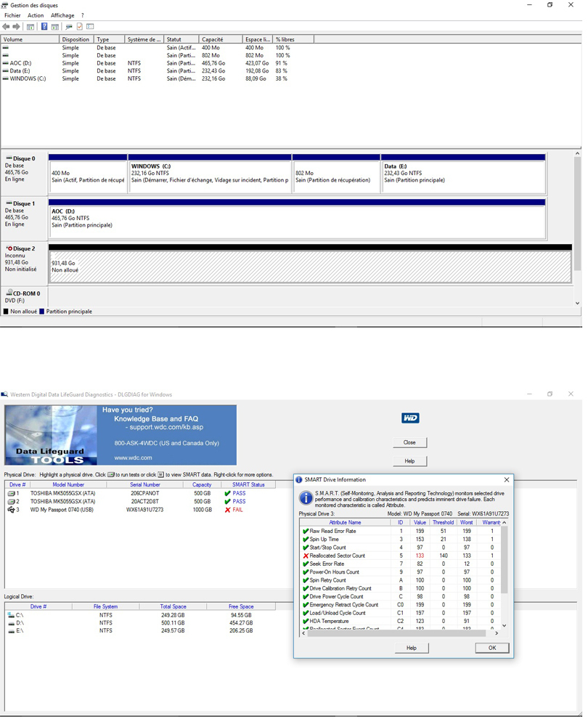This screenshot has height=724, width=588.
Task: Click the checkmark beside Raw Read Error Rate
Action: pyautogui.click(x=306, y=532)
